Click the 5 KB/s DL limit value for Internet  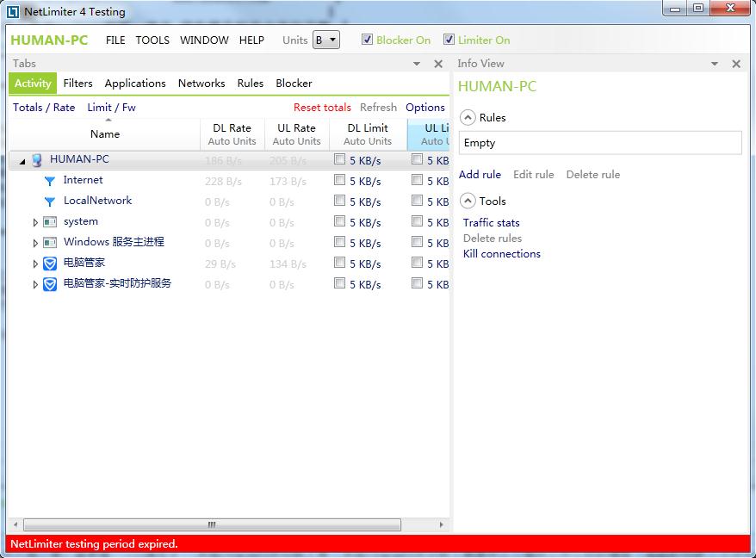click(365, 182)
